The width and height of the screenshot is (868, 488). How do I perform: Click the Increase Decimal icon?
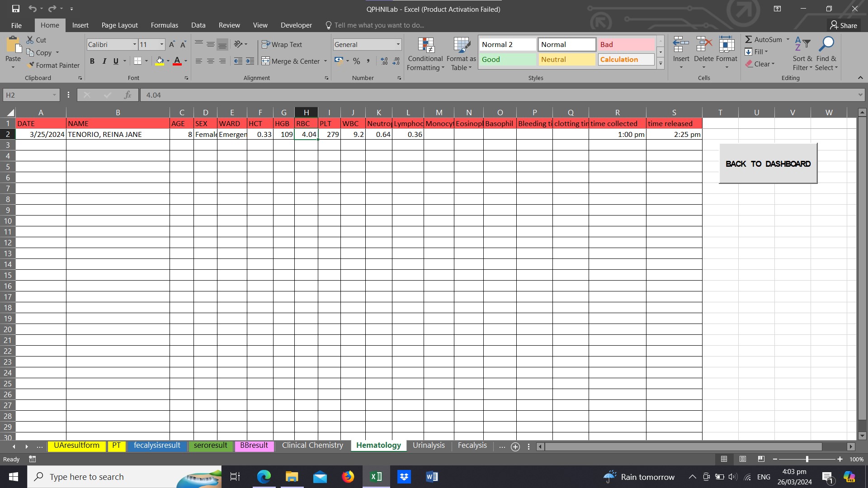[384, 61]
